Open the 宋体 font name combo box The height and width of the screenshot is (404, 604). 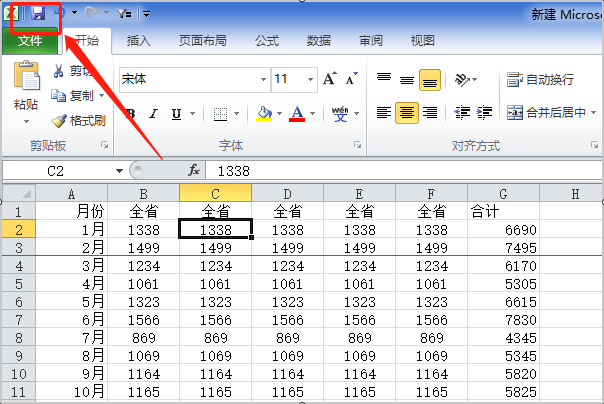pos(194,79)
